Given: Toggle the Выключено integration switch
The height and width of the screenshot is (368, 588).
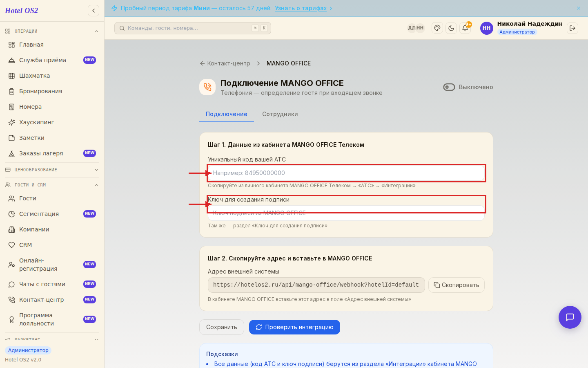Looking at the screenshot, I should tap(449, 87).
